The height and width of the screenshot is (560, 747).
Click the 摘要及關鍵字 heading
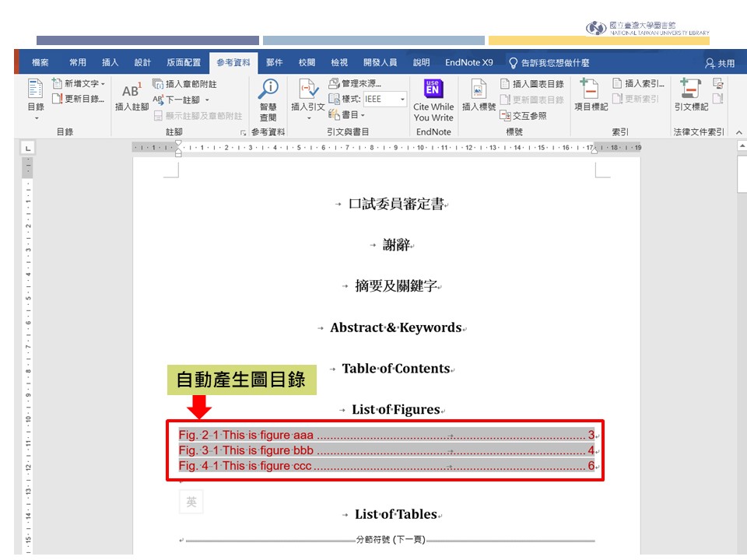[396, 285]
